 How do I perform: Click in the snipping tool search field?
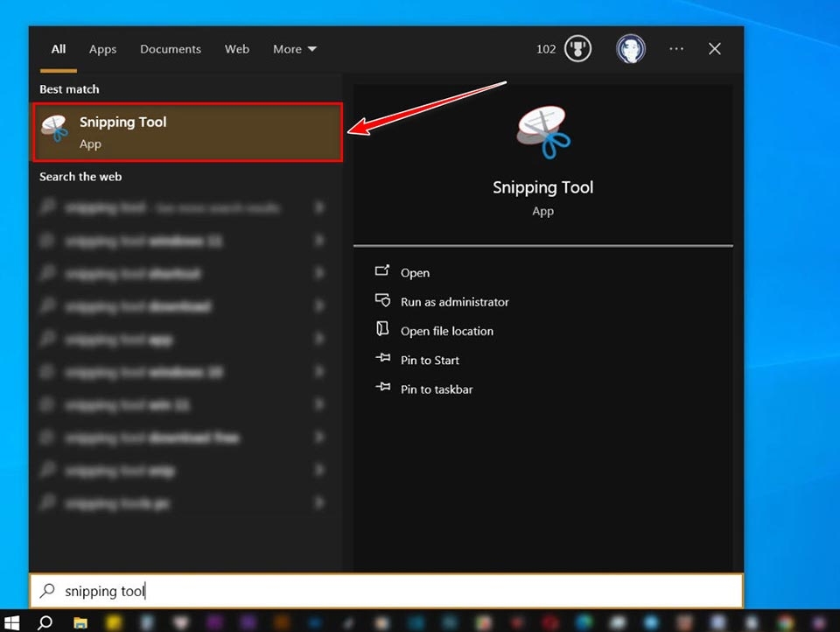coord(386,591)
